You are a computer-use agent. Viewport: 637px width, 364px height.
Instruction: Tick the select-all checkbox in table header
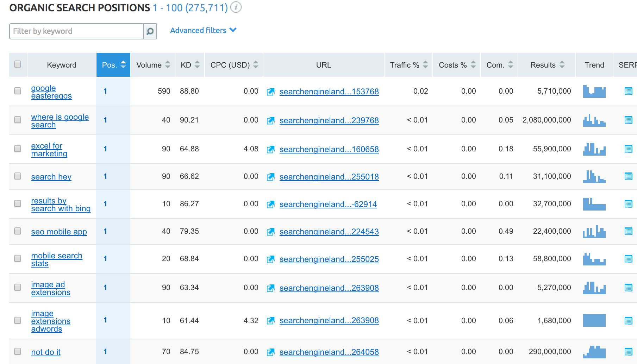click(18, 64)
